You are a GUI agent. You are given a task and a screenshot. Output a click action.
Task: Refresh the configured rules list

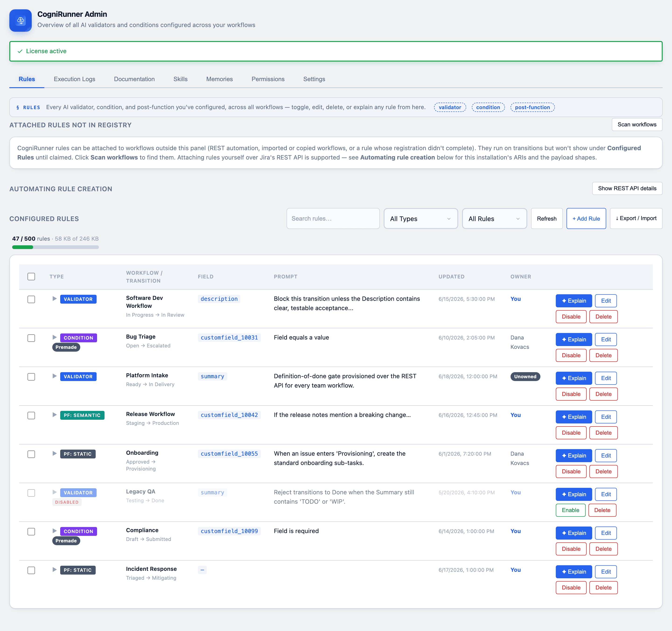point(547,218)
